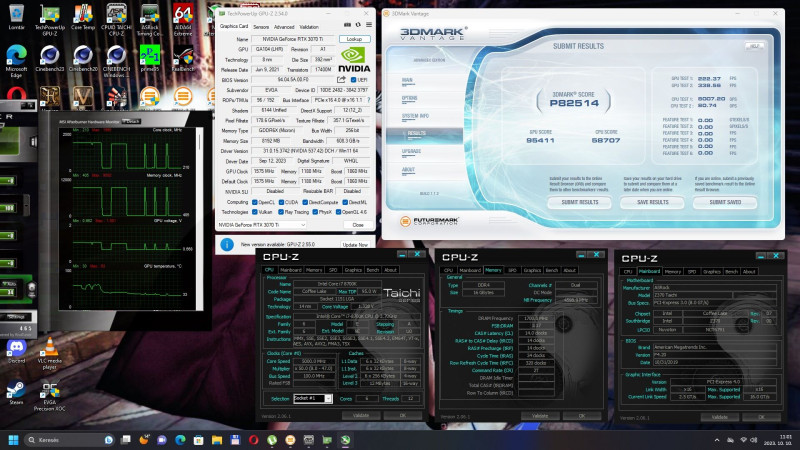Image resolution: width=800 pixels, height=450 pixels.
Task: Toggle the CUDA checkbox in GPU-Z
Action: tap(281, 202)
